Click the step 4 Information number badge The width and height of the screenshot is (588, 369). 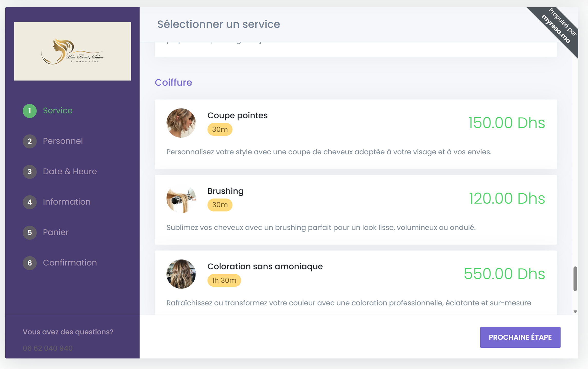point(30,202)
